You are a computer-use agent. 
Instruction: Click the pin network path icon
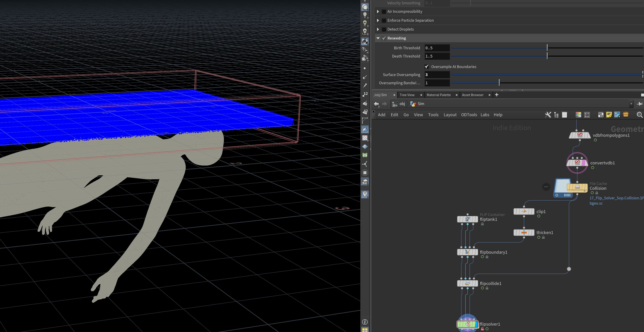pos(639,104)
